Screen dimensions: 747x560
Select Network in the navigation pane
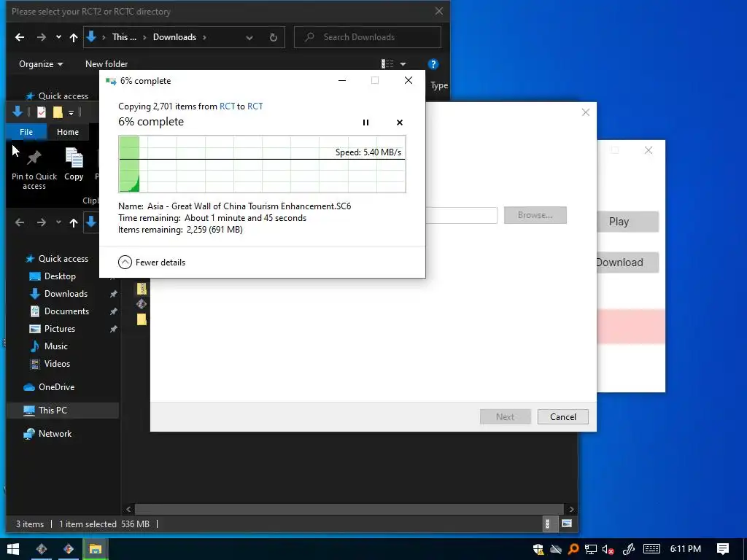coord(55,434)
